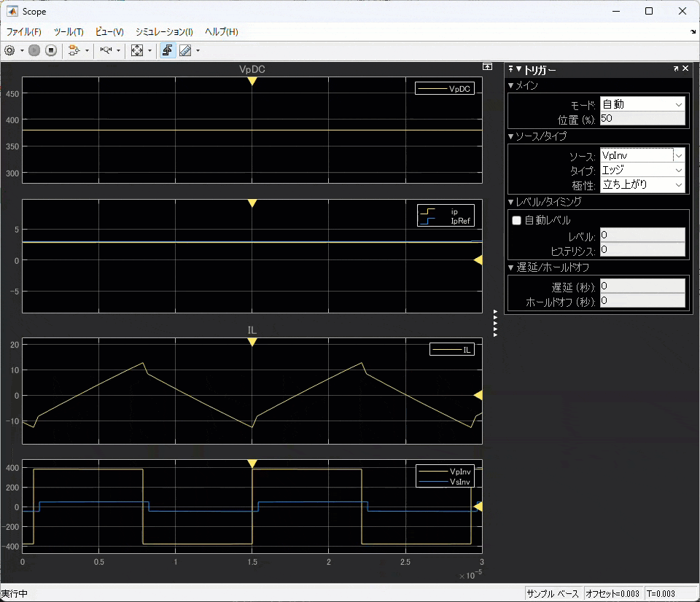This screenshot has width=700, height=602.
Task: Click the VpInv legend entry
Action: pos(445,472)
